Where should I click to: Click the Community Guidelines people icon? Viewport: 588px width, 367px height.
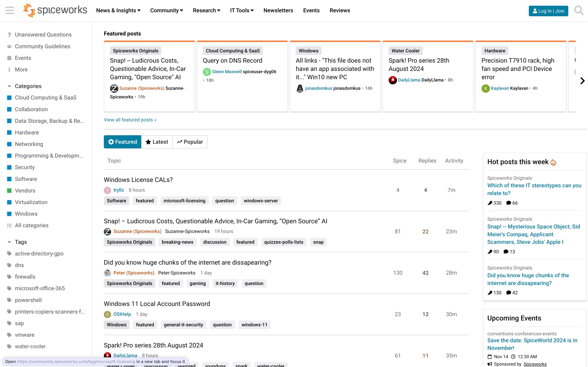(9, 46)
